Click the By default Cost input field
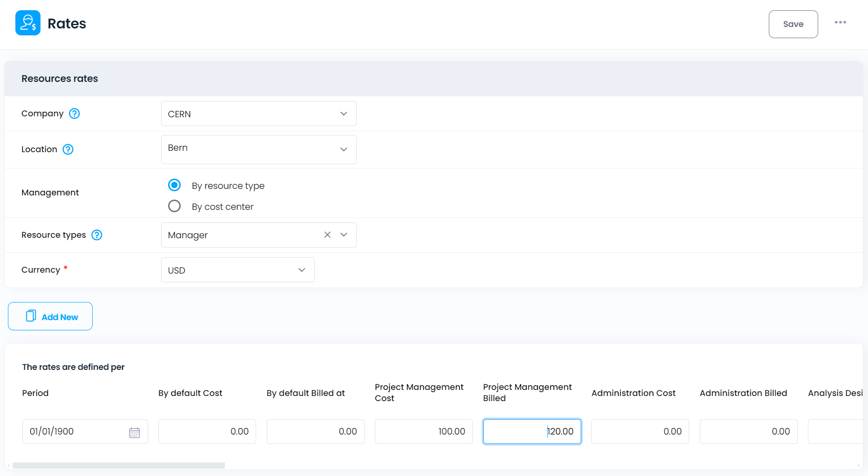The image size is (868, 476). (207, 432)
